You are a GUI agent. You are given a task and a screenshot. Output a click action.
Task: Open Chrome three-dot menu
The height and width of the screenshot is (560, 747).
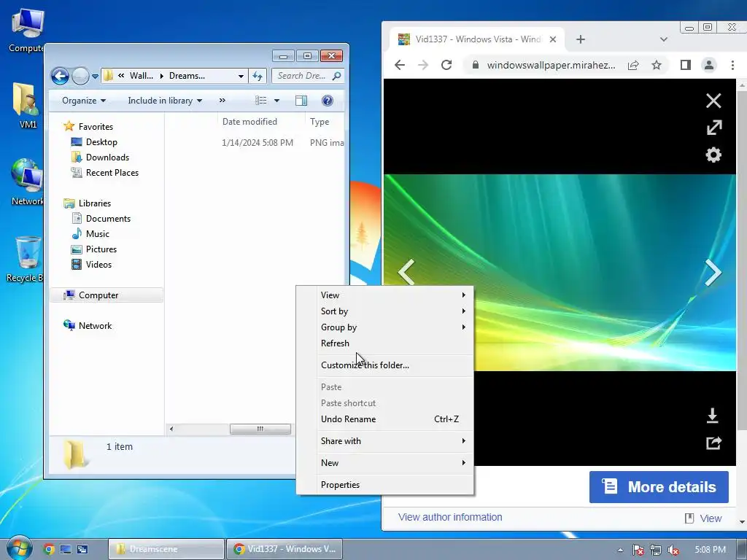click(732, 65)
